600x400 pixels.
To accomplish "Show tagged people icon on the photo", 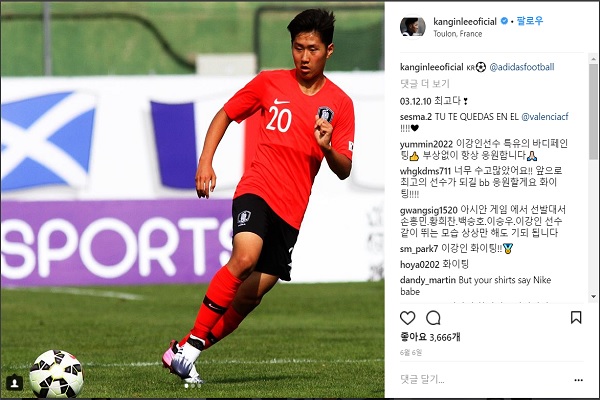I will click(14, 383).
